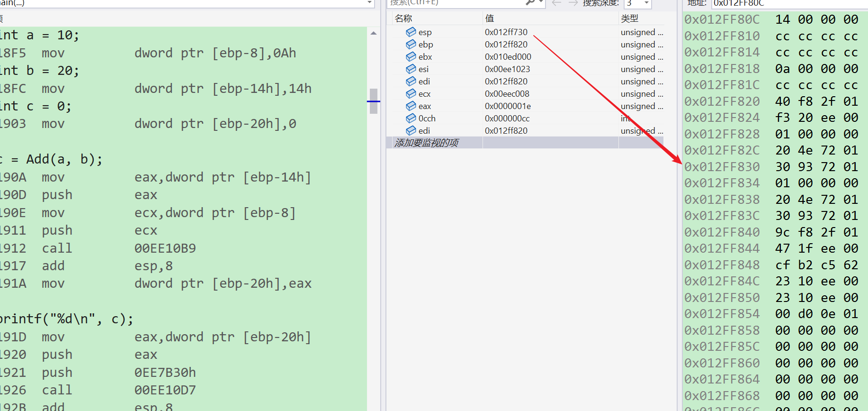Select the ecx watch item icon
This screenshot has height=411, width=868.
point(411,93)
